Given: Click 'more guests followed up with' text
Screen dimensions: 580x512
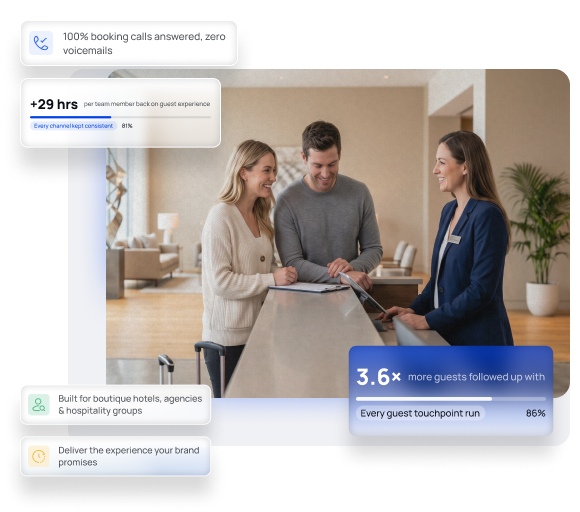Looking at the screenshot, I should (476, 377).
